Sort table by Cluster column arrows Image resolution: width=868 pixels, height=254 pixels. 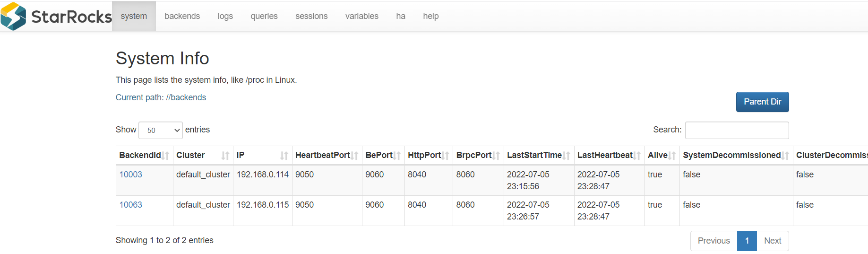(225, 156)
